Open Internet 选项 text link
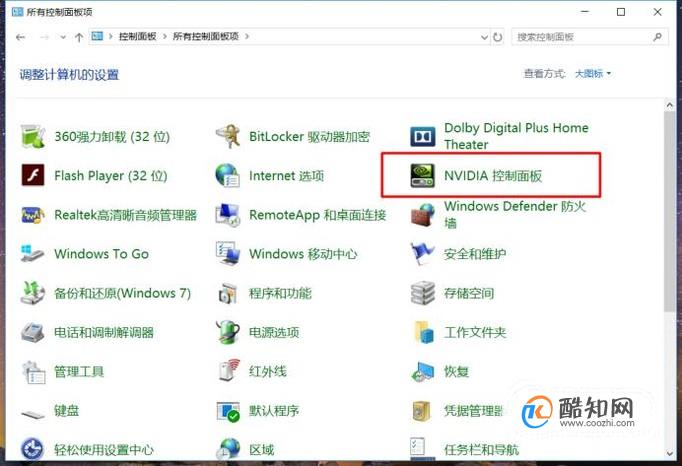682x466 pixels. point(286,176)
